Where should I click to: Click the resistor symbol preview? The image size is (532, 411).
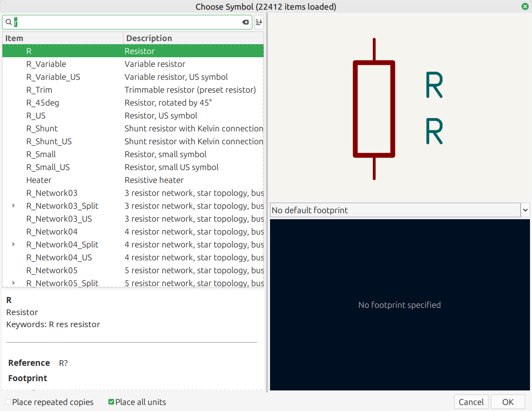click(x=374, y=109)
